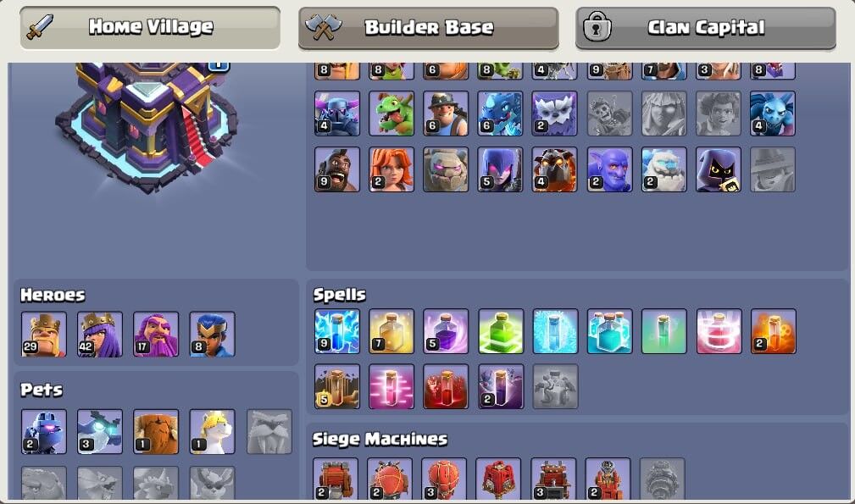Select the Headhunter troop icon
This screenshot has height=504, width=855.
tap(718, 169)
